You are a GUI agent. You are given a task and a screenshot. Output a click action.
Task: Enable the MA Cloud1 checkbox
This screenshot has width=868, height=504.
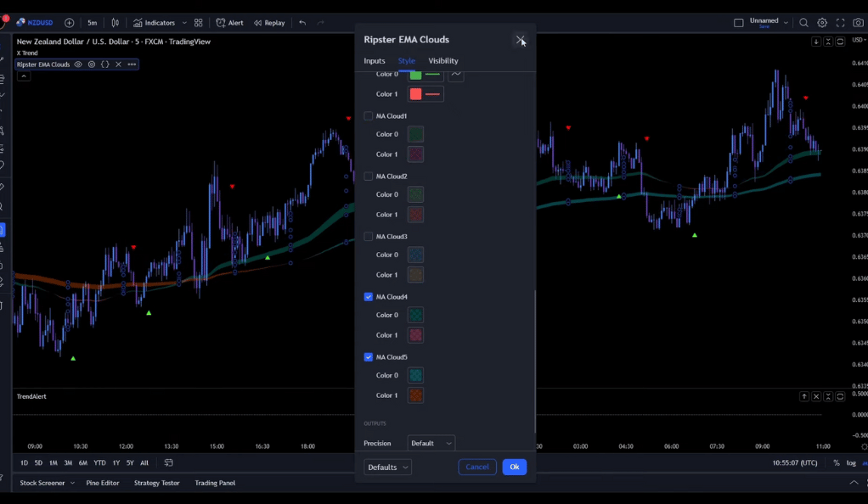click(x=368, y=115)
